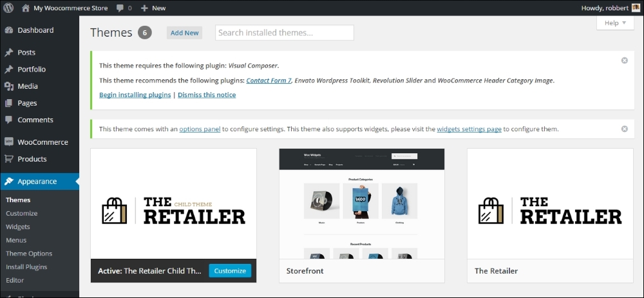
Task: Click My Woocommerce Store site name
Action: pyautogui.click(x=71, y=8)
